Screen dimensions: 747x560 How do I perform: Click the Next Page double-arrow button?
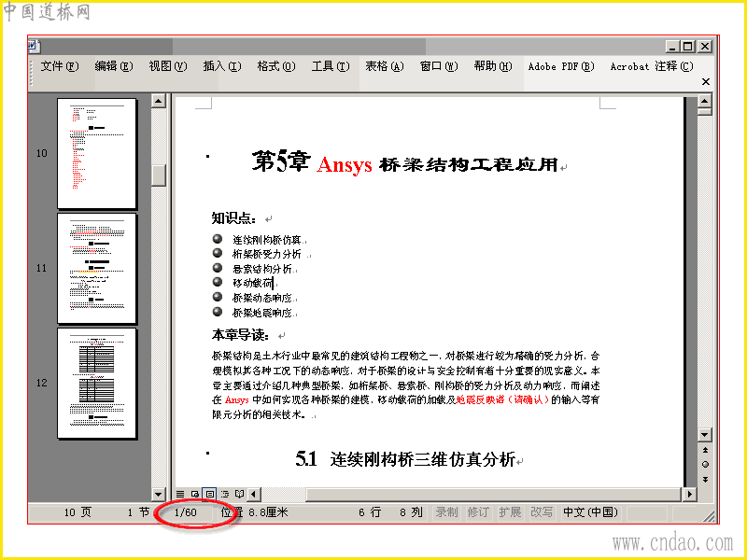tap(705, 480)
